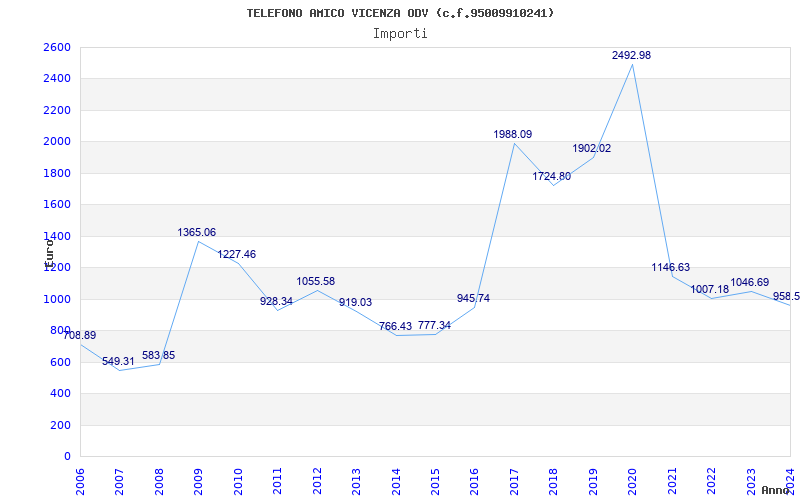800x500 pixels.
Task: Select the 1007.18 data label
Action: pyautogui.click(x=710, y=289)
